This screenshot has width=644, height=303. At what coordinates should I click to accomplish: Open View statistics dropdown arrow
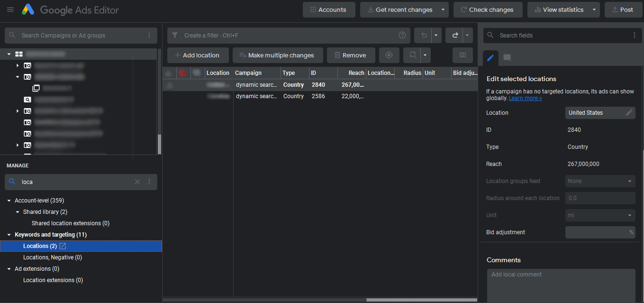pos(594,9)
